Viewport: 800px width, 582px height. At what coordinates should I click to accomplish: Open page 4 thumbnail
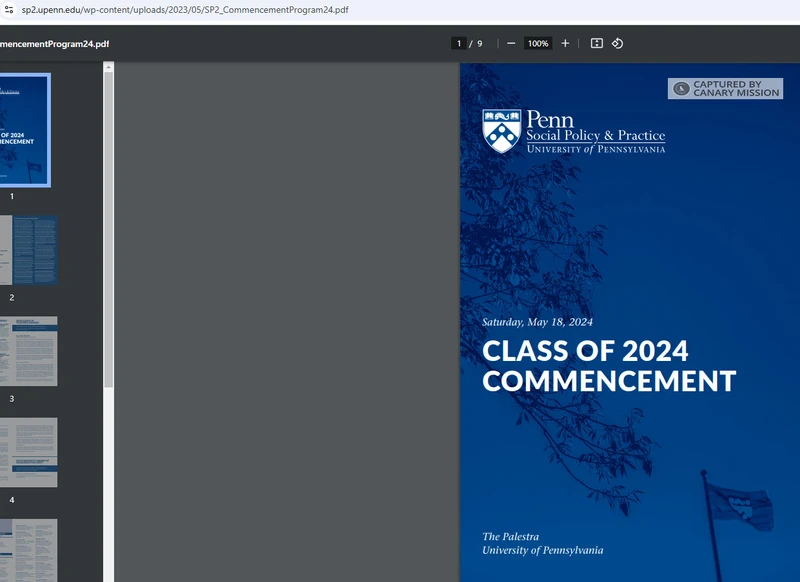click(29, 452)
